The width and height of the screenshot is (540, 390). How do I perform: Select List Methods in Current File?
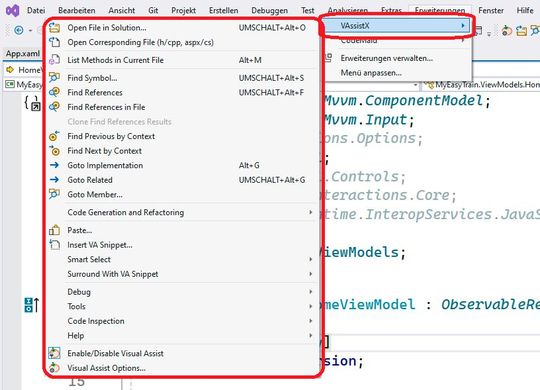(x=181, y=60)
